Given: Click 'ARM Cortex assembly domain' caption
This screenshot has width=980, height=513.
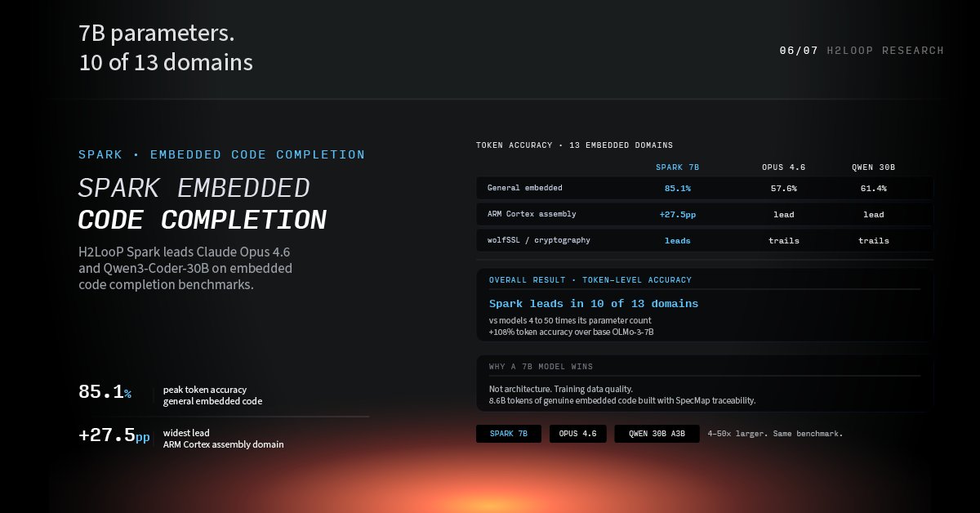Looking at the screenshot, I should (224, 444).
